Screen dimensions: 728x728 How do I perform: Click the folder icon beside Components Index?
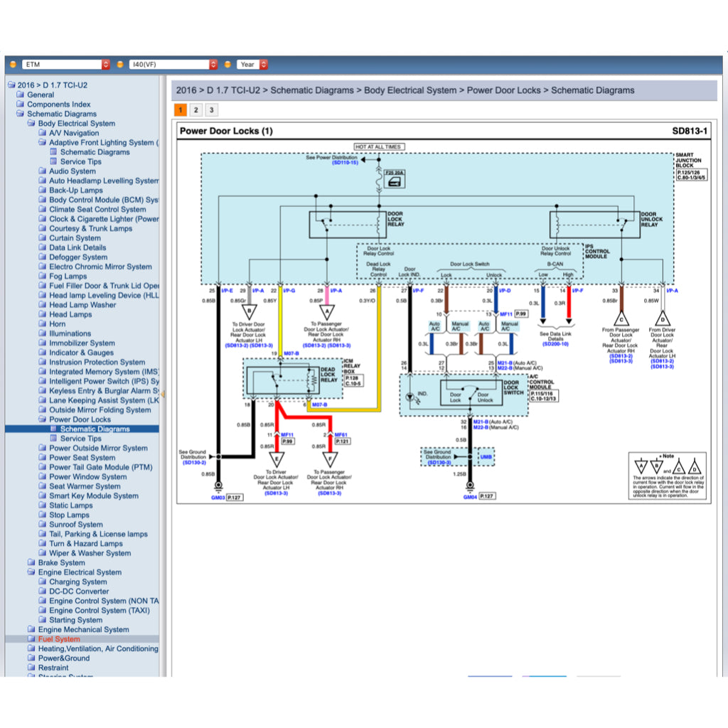[20, 104]
